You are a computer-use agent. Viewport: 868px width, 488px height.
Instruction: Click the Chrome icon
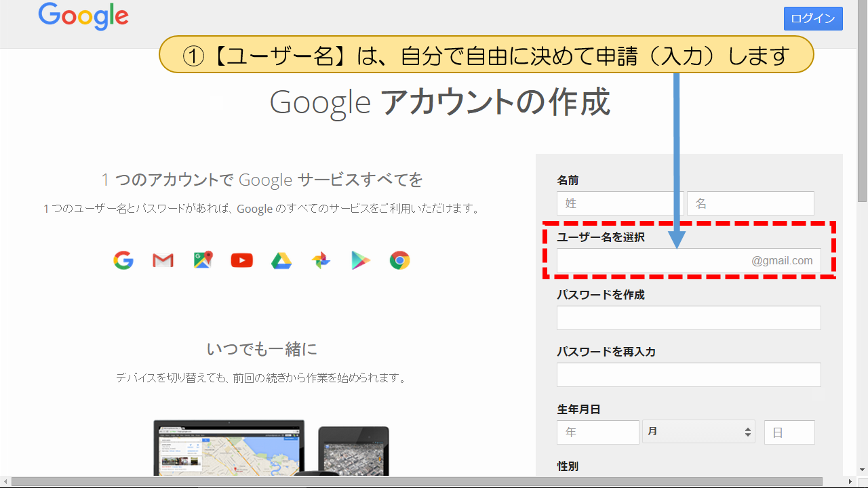[400, 260]
